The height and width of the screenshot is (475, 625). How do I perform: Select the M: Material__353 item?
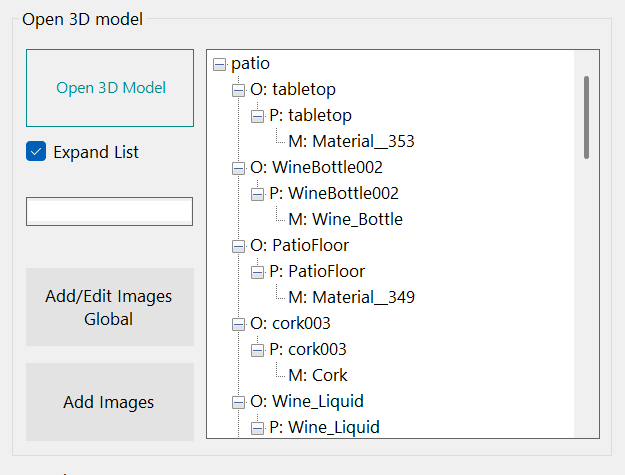(351, 142)
